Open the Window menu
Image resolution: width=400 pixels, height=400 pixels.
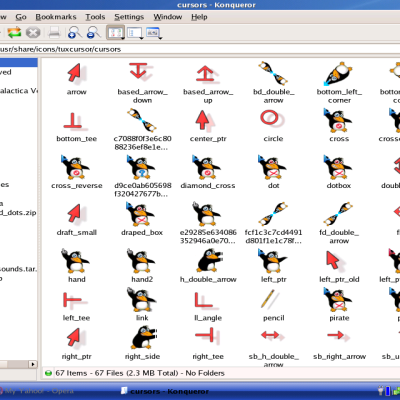pyautogui.click(x=168, y=17)
